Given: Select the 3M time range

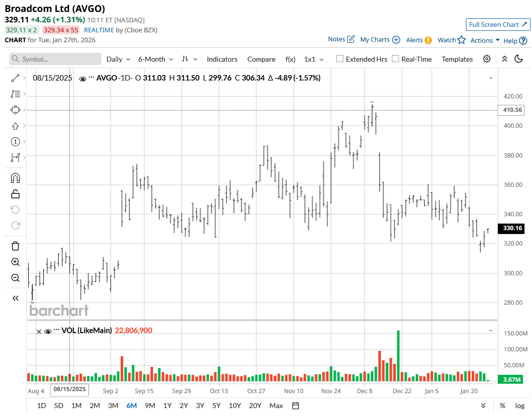Looking at the screenshot, I should coord(113,406).
